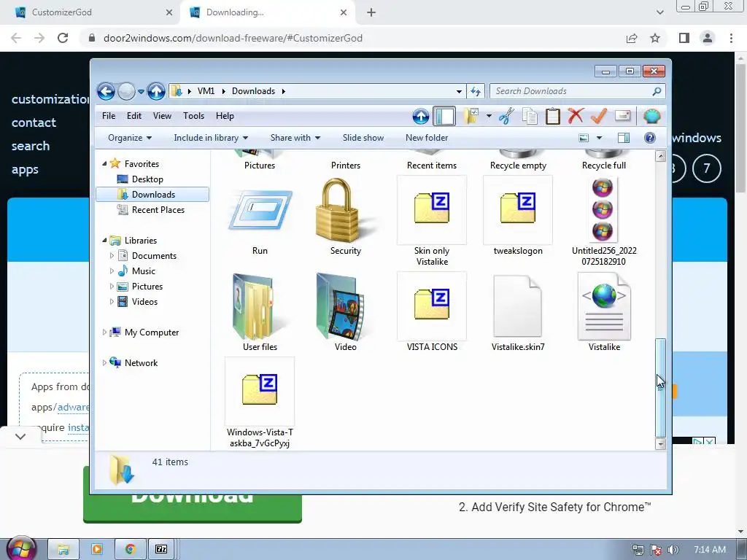Open 7-Zip from the taskbar

(x=161, y=549)
